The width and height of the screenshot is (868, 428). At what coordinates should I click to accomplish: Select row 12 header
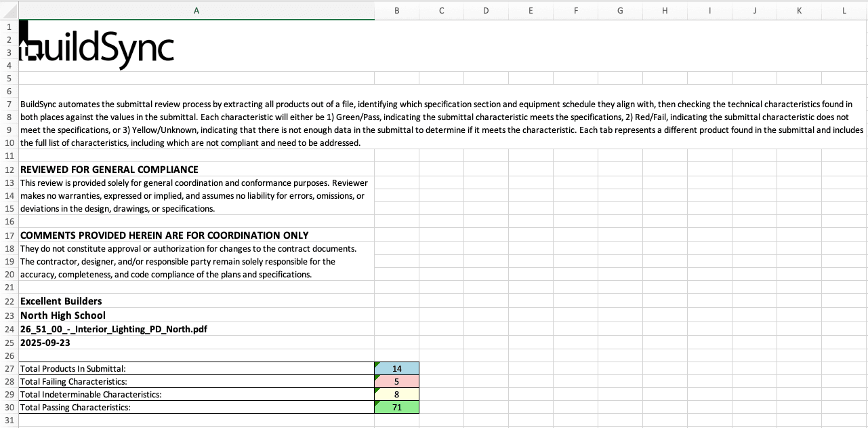pyautogui.click(x=9, y=170)
